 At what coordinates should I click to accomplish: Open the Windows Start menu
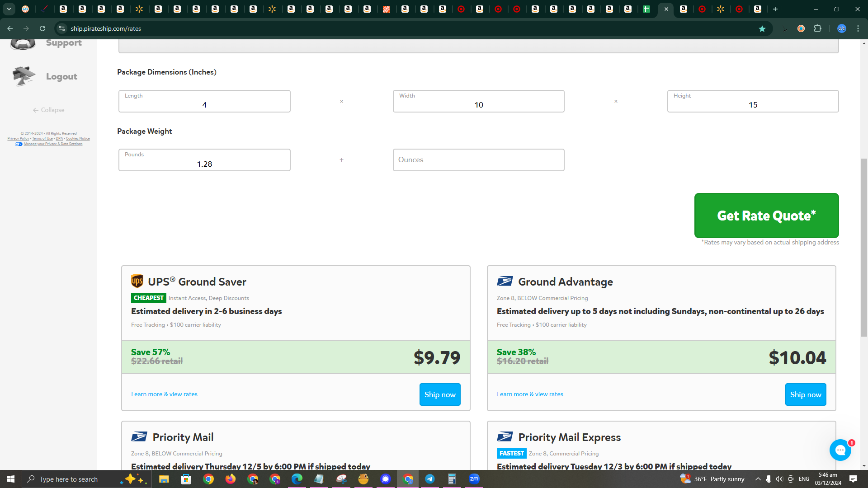pos(11,479)
